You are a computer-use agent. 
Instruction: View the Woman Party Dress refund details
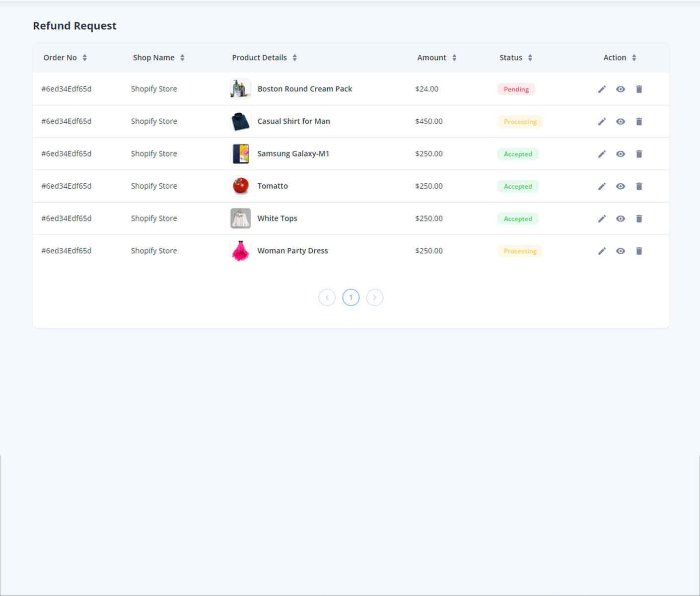(621, 251)
